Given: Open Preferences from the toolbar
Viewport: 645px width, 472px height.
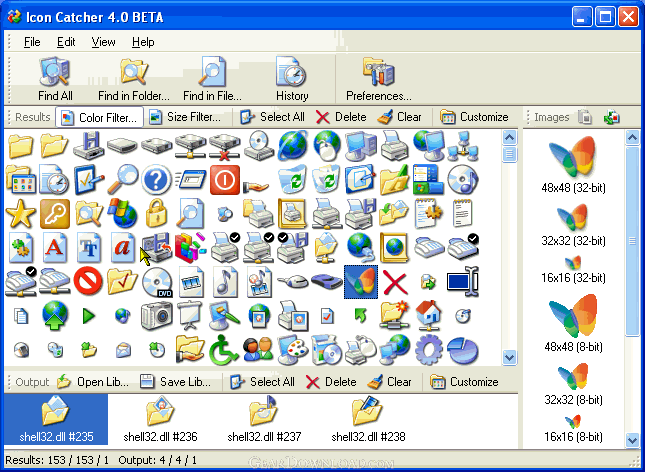Looking at the screenshot, I should (378, 79).
